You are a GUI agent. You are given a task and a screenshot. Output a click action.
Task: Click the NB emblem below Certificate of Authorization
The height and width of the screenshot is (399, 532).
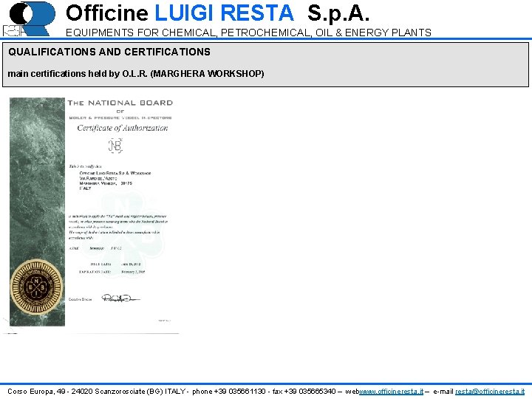tap(115, 146)
